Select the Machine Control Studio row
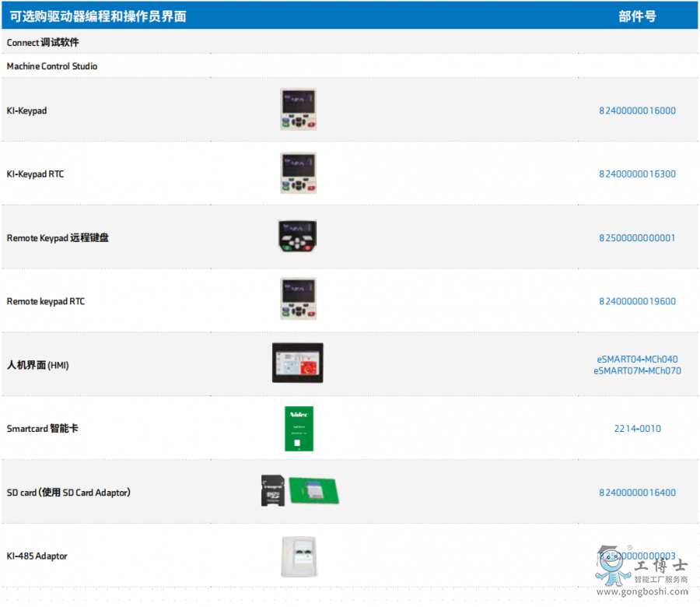This screenshot has width=700, height=607. coord(52,66)
